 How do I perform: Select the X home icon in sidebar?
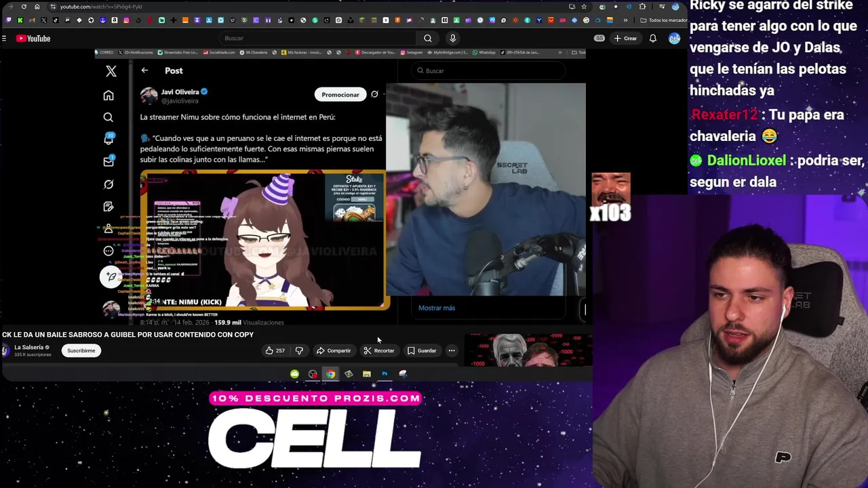click(x=108, y=96)
